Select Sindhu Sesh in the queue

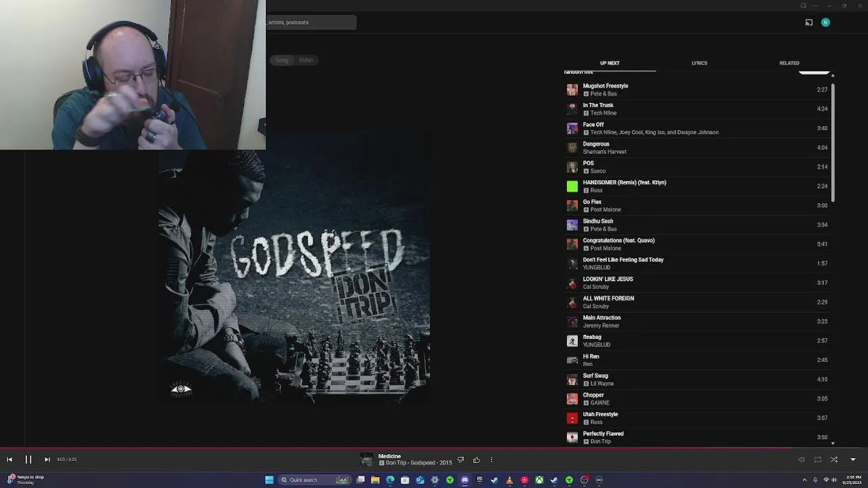click(x=696, y=224)
